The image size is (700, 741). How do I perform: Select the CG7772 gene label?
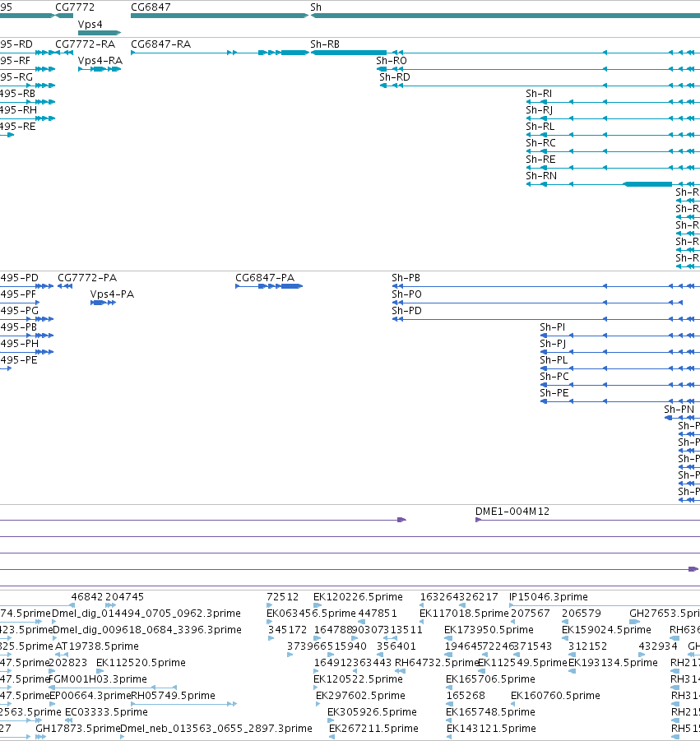pyautogui.click(x=75, y=7)
